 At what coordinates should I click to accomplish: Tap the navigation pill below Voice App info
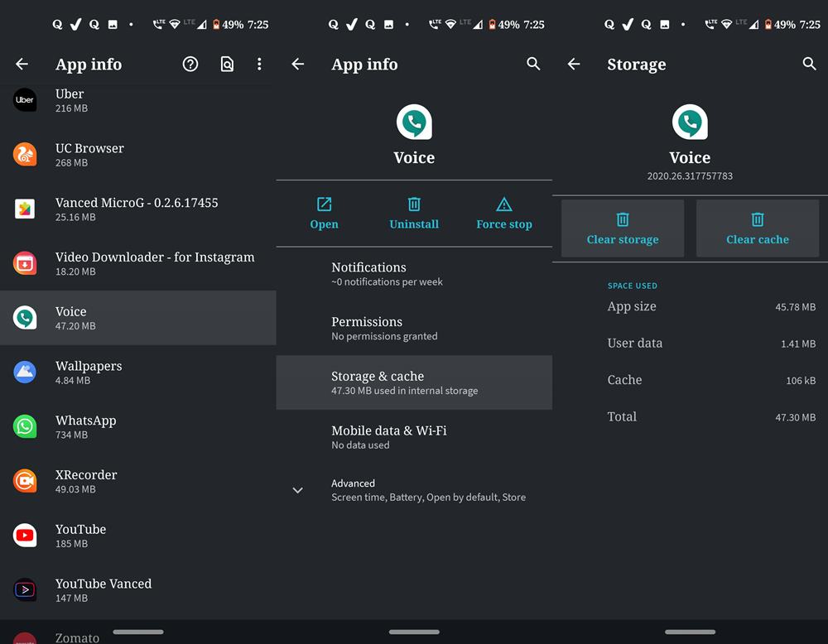click(x=414, y=632)
